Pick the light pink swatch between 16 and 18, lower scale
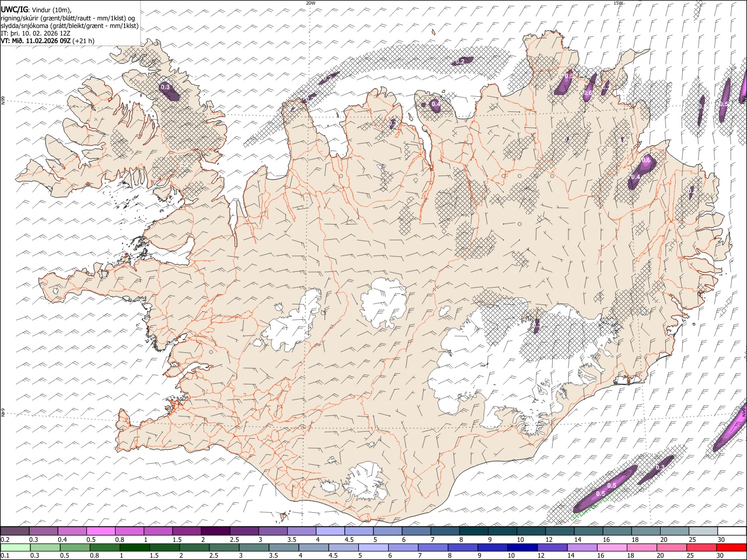This screenshot has width=747, height=560. pyautogui.click(x=612, y=547)
